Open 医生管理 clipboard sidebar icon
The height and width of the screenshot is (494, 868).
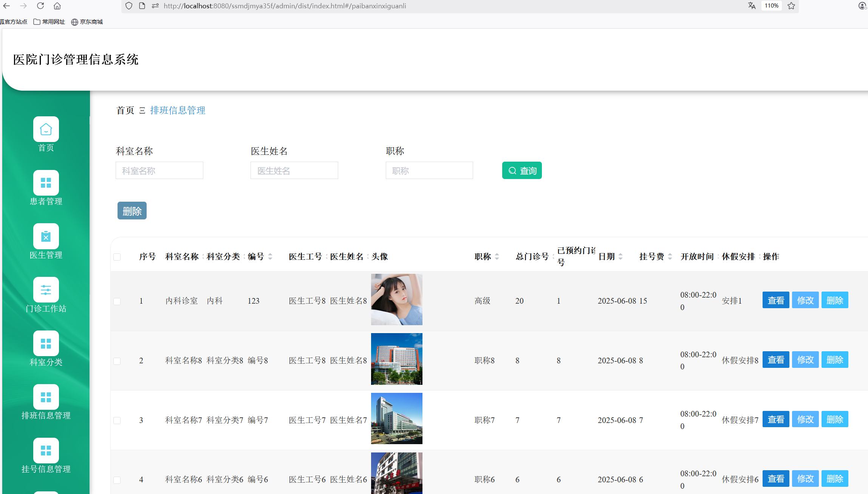pos(46,237)
